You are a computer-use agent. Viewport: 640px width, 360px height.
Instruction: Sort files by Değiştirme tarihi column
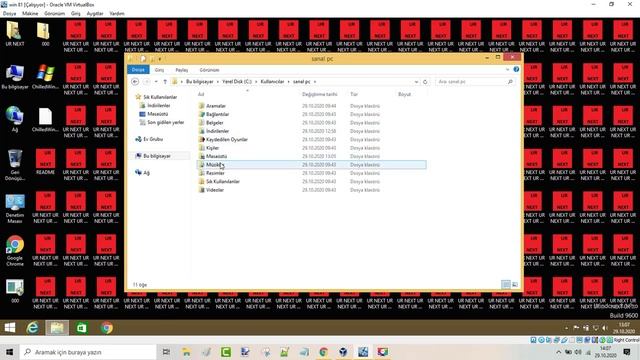coord(320,94)
